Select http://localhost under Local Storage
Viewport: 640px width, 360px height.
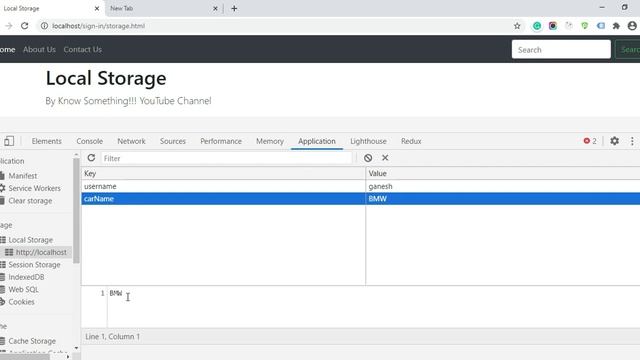pos(41,252)
